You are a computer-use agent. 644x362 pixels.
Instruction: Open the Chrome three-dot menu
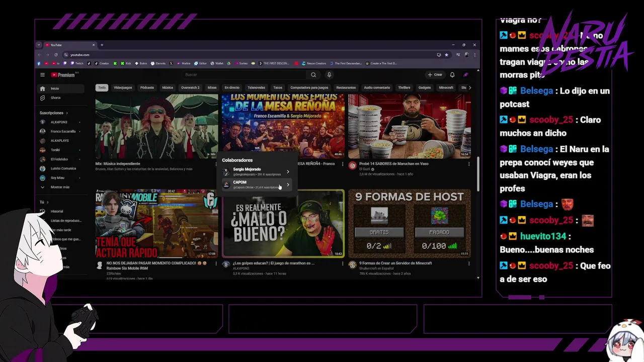[474, 55]
